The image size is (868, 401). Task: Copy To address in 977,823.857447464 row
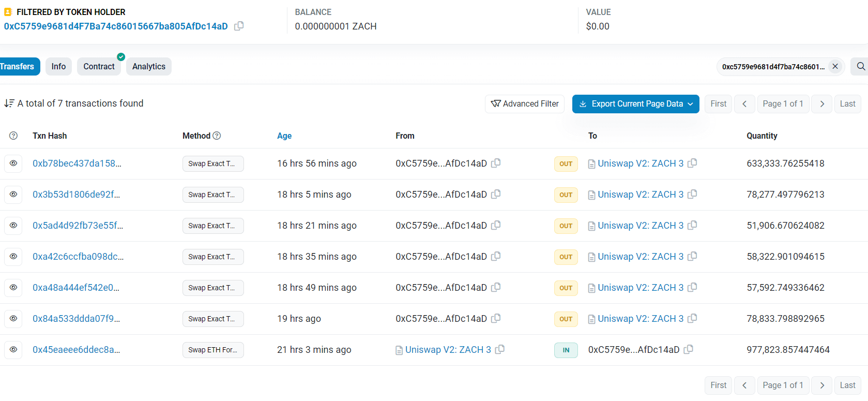point(688,349)
